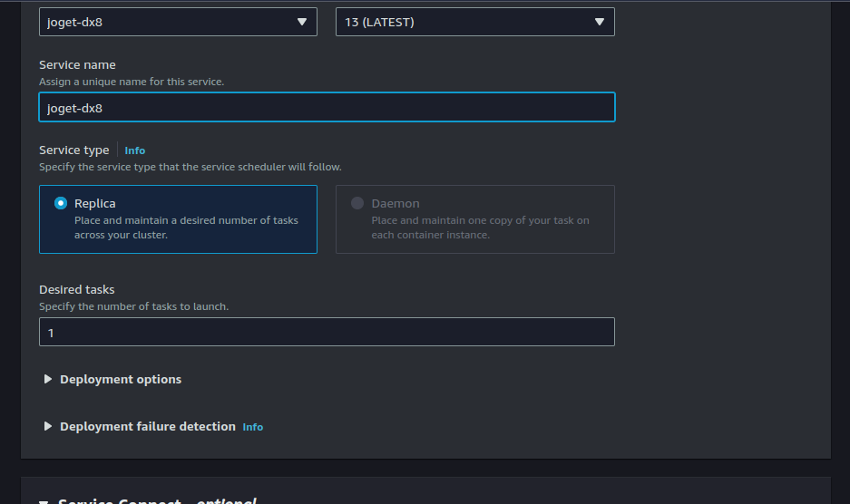This screenshot has width=850, height=504.
Task: Click the Desired tasks number field
Action: tap(327, 332)
